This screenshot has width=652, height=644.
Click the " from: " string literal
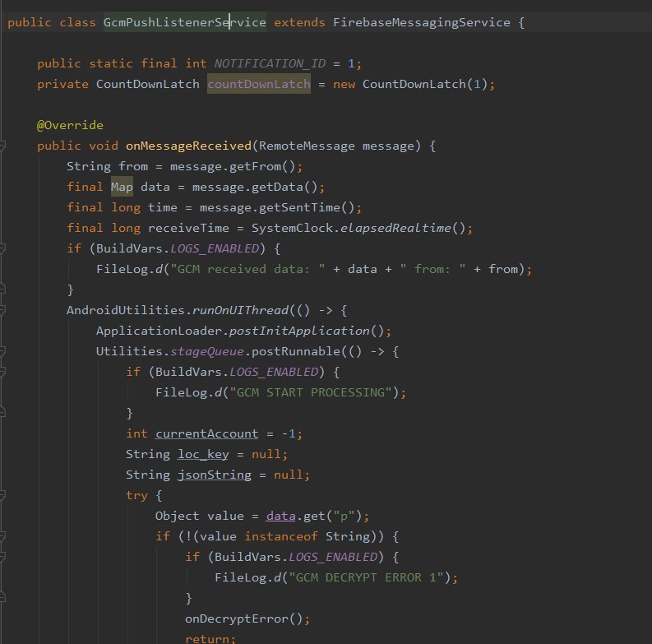(x=432, y=269)
